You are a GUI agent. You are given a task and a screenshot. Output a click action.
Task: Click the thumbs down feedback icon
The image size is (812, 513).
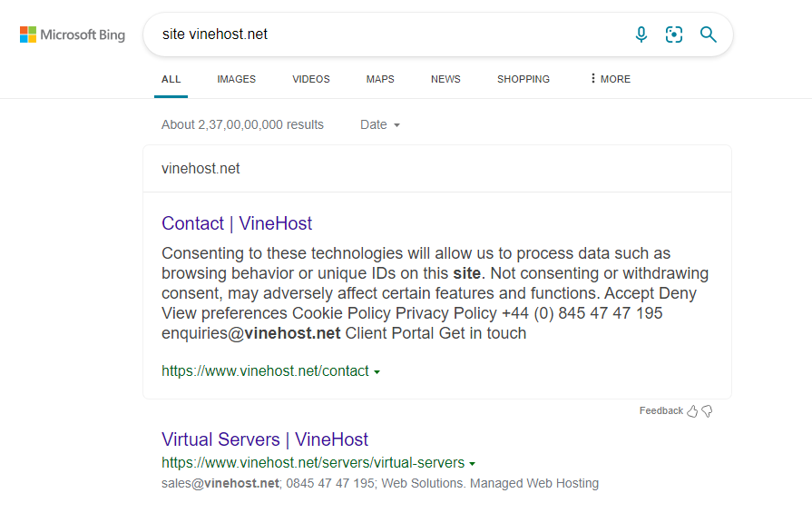pos(708,411)
